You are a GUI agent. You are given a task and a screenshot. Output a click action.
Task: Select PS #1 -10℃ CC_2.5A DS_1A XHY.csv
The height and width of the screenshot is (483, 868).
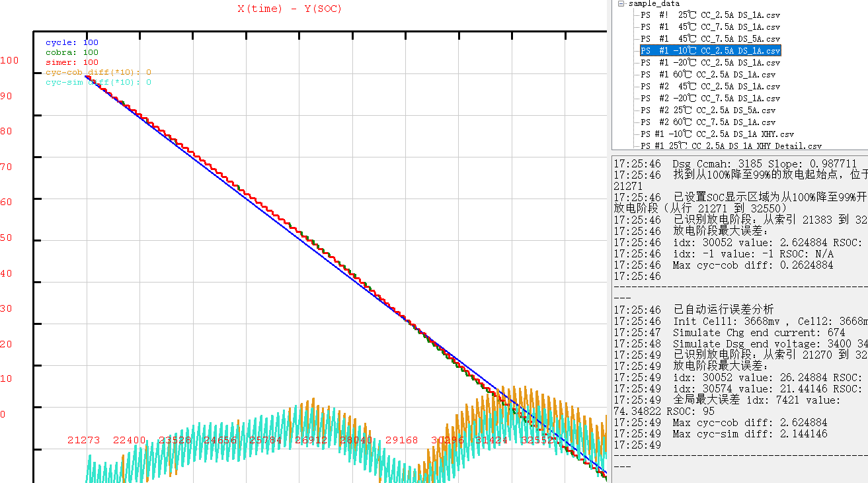click(x=717, y=134)
